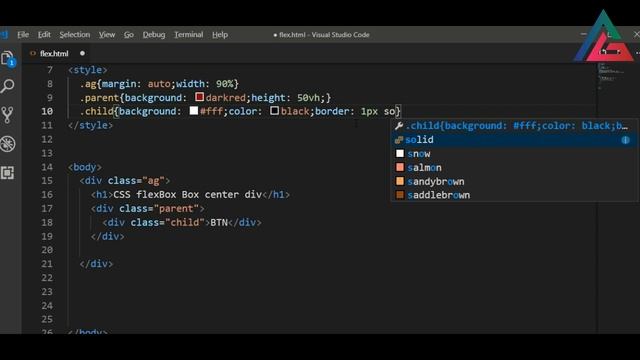Image resolution: width=640 pixels, height=360 pixels.
Task: Open the View menu
Action: click(107, 35)
